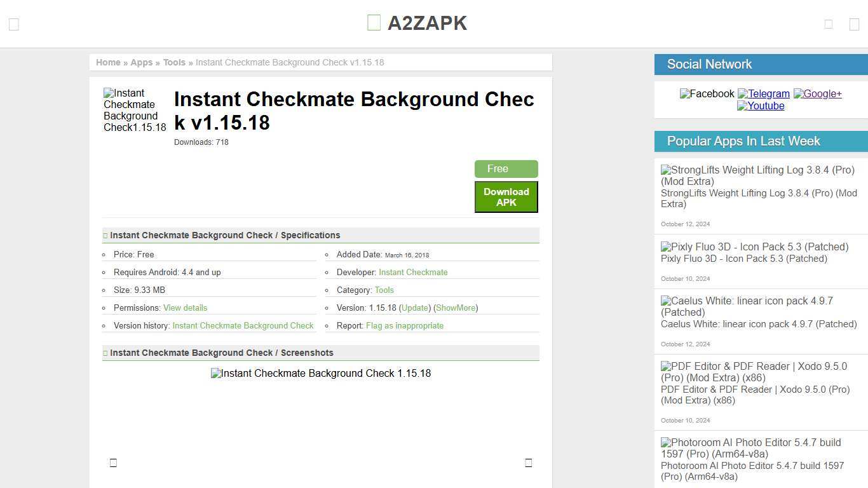Click the next screenshot arrow
This screenshot has height=488, width=868.
tap(528, 463)
